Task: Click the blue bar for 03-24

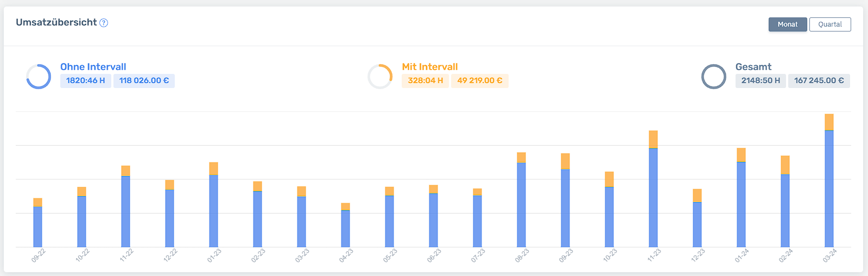Action: 829,190
